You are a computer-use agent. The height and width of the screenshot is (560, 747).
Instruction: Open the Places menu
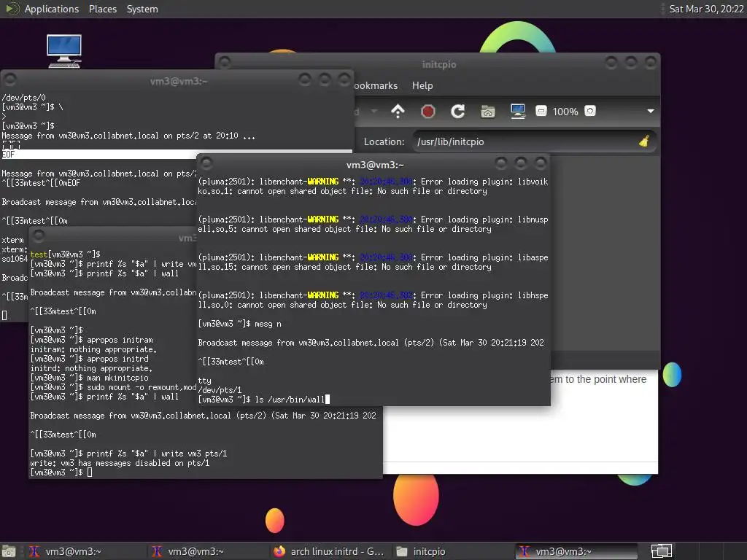point(102,9)
